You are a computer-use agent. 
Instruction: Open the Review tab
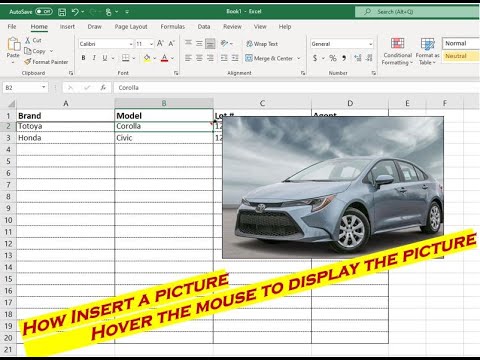point(232,27)
